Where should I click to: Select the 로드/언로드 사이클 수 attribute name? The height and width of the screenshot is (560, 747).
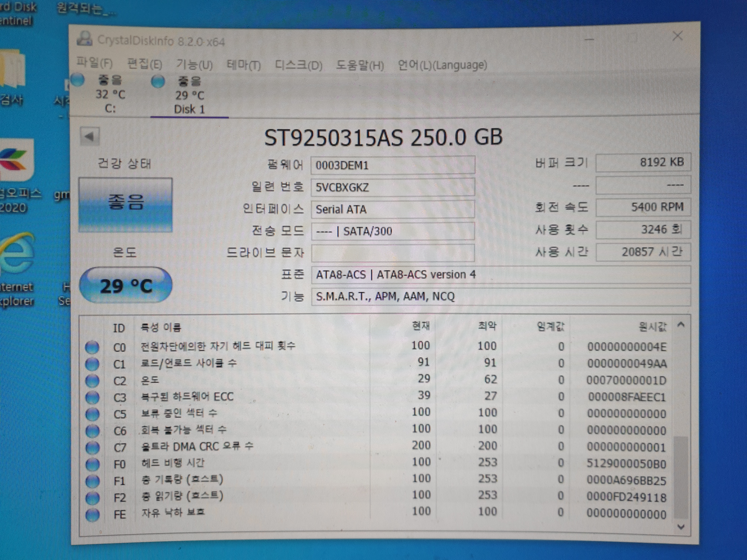(189, 363)
